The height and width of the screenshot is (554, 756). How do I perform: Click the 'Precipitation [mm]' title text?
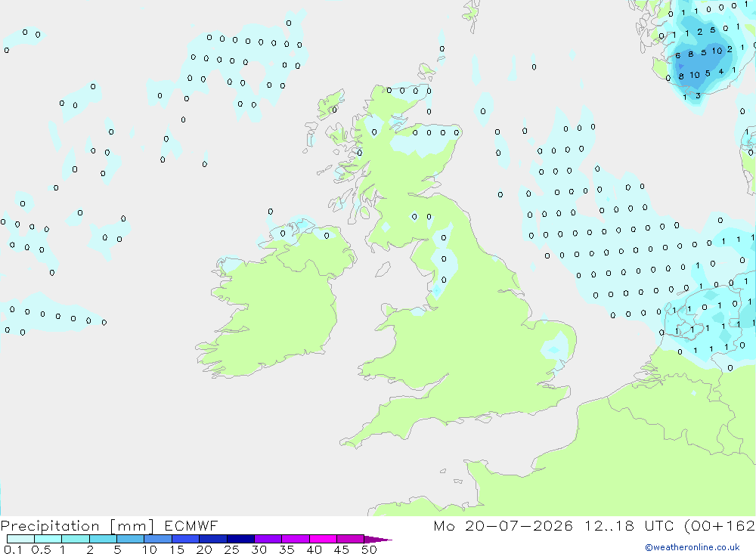(x=77, y=526)
